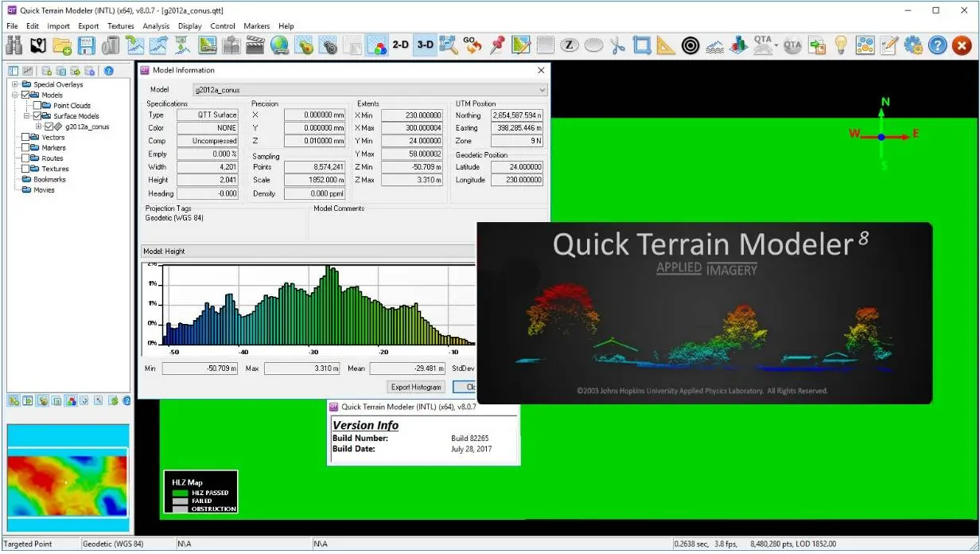The image size is (980, 554).
Task: Click the scissors cut tool icon
Action: click(618, 45)
